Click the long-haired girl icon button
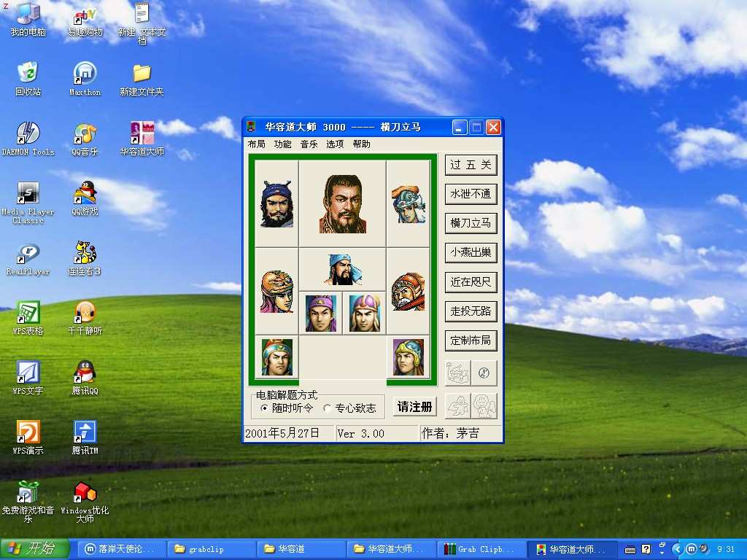The width and height of the screenshot is (747, 560). coord(484,406)
